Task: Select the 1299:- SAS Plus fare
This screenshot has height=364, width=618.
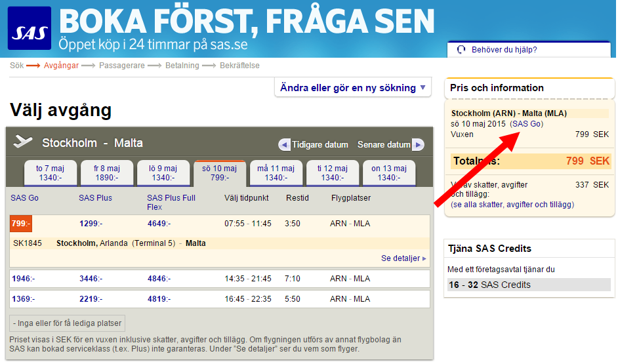Action: [x=91, y=224]
